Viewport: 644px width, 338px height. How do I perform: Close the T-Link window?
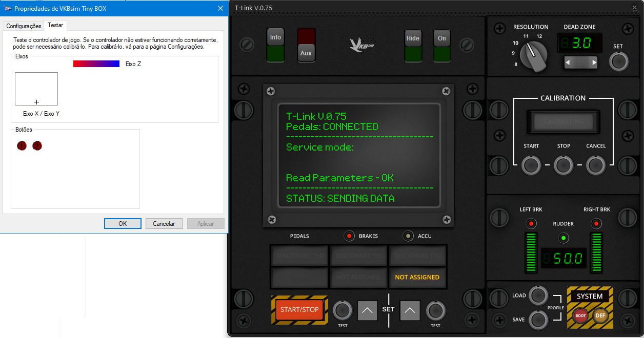(x=634, y=8)
